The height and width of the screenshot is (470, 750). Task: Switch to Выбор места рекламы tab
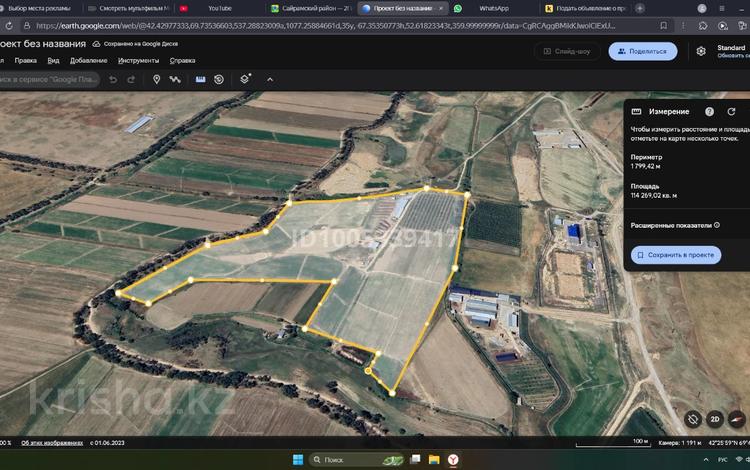pos(38,8)
